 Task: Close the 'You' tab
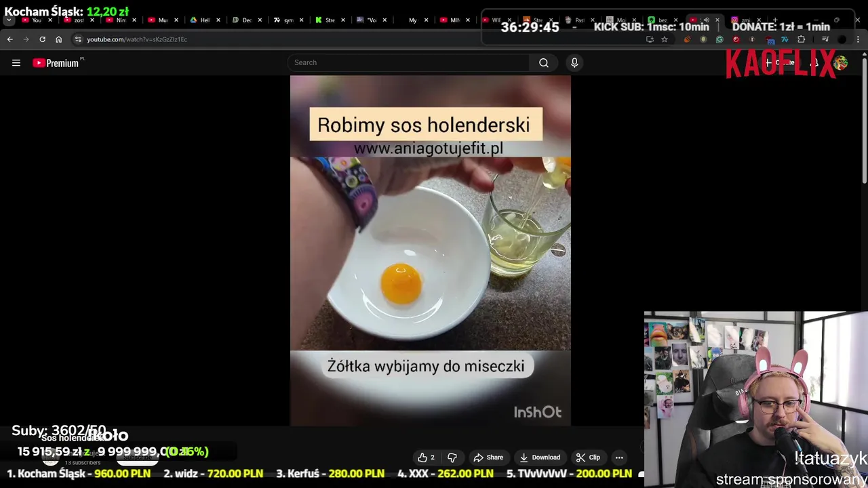pos(50,20)
